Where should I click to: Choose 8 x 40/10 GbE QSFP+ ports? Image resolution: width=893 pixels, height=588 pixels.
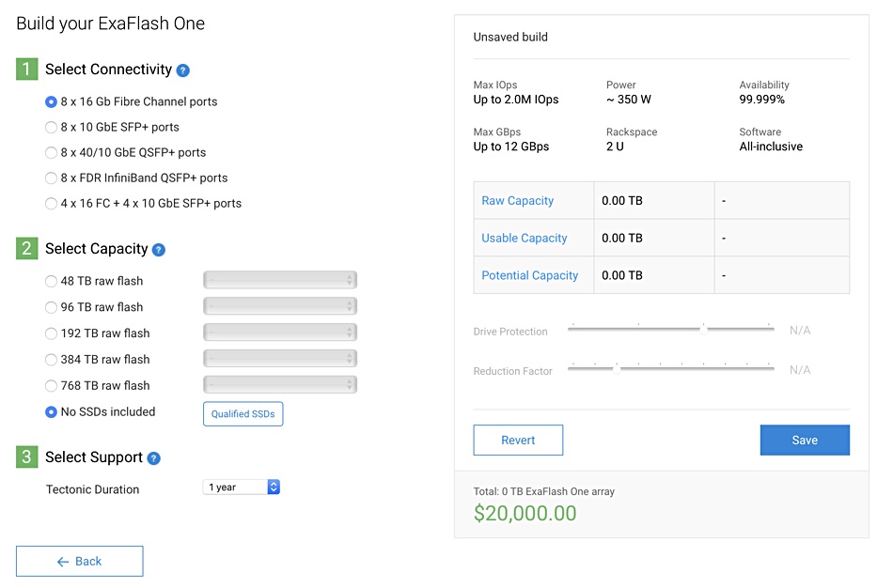[x=52, y=152]
